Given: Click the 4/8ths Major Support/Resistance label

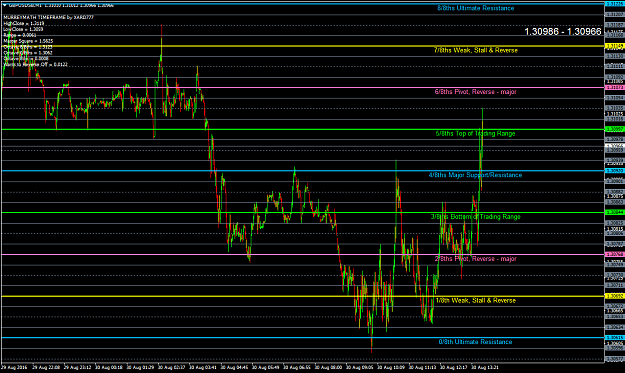Looking at the screenshot, I should pos(476,175).
